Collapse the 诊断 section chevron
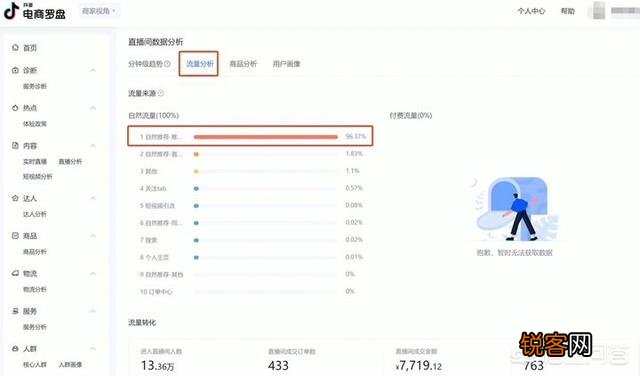Viewport: 640px width, 376px height. click(x=93, y=70)
